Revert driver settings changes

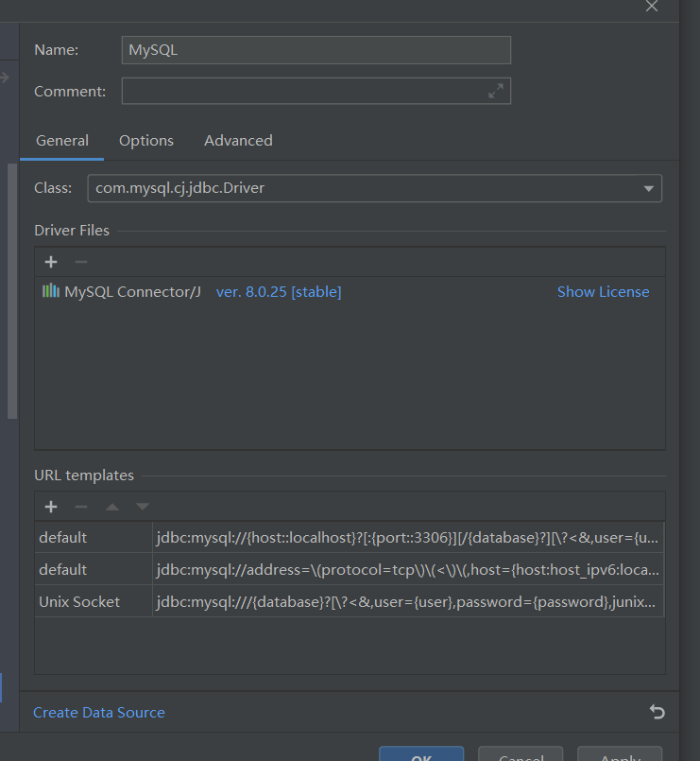pos(657,712)
